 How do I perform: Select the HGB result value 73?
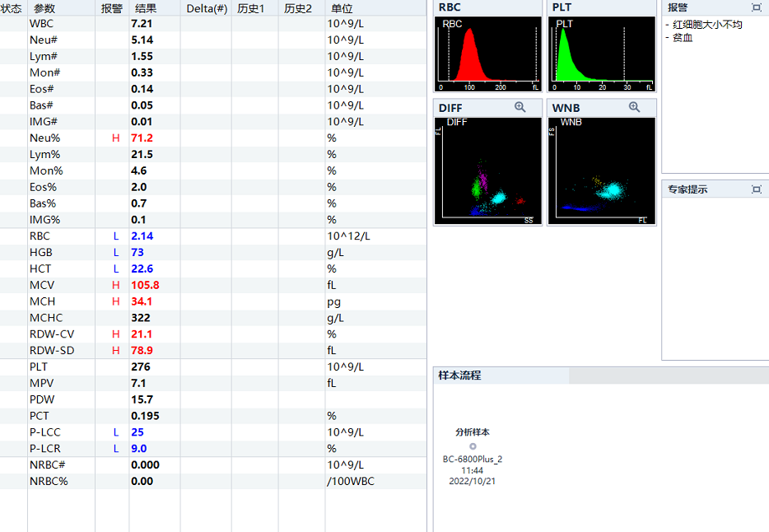pos(138,252)
